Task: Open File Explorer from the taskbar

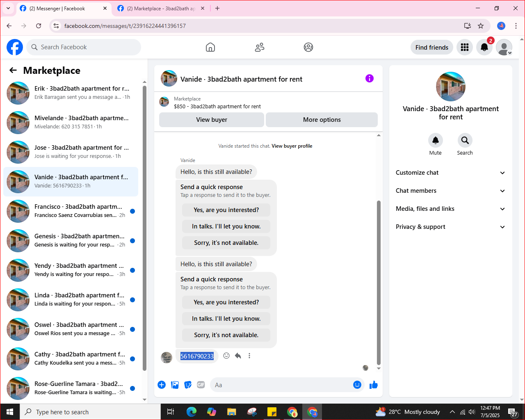Action: [231, 412]
